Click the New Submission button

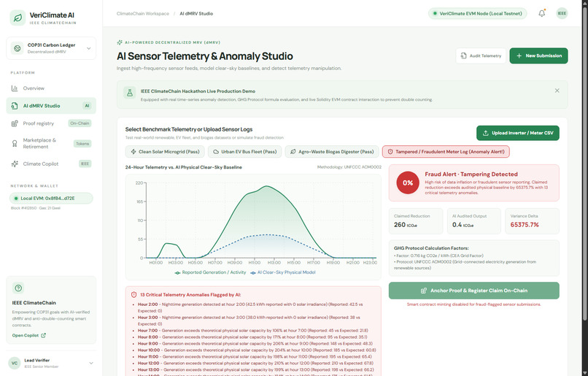pos(538,55)
